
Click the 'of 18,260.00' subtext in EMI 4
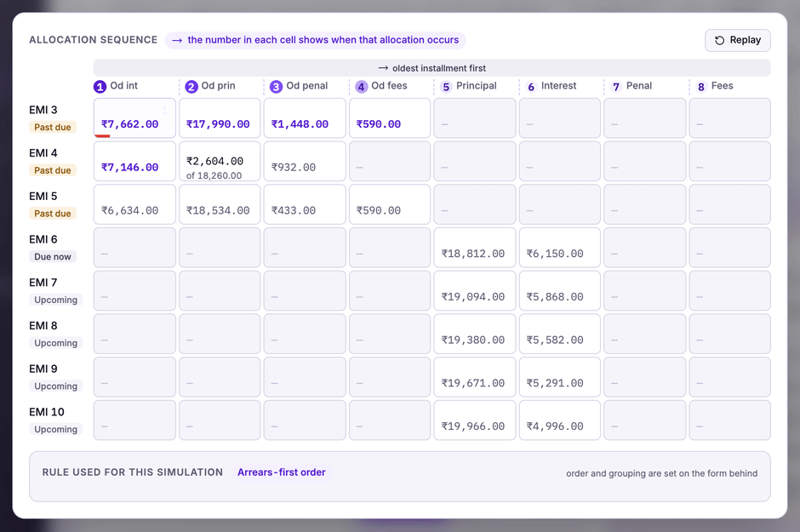[x=214, y=175]
